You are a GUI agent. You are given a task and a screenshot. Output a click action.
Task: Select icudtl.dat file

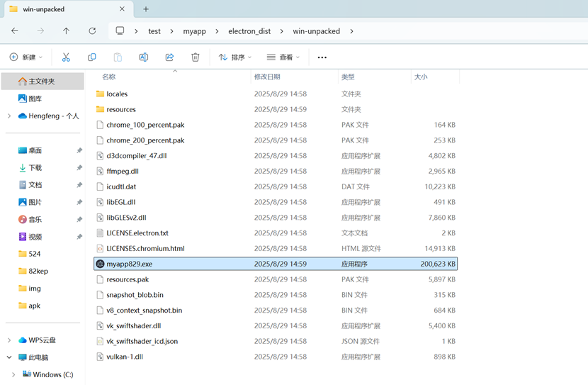coord(276,186)
